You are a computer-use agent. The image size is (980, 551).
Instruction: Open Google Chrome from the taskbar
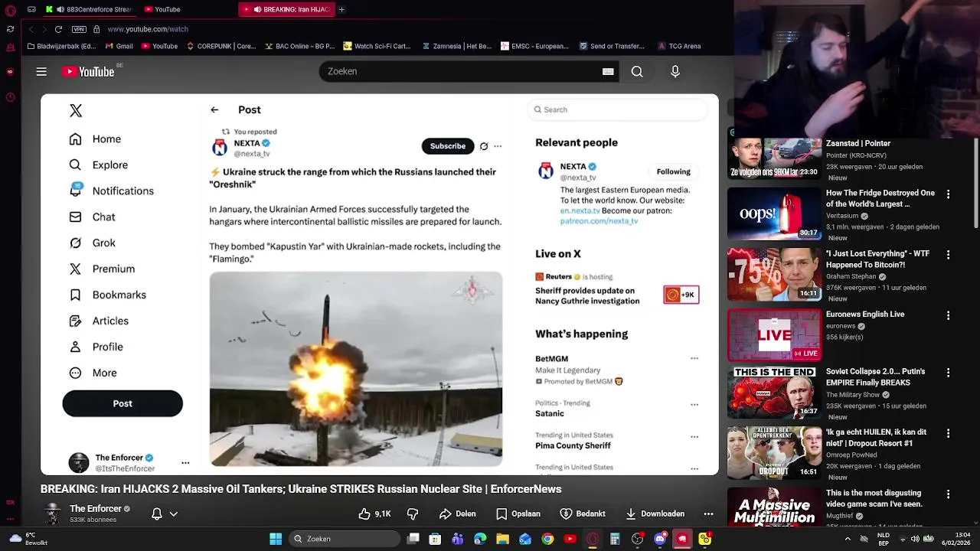(x=547, y=539)
